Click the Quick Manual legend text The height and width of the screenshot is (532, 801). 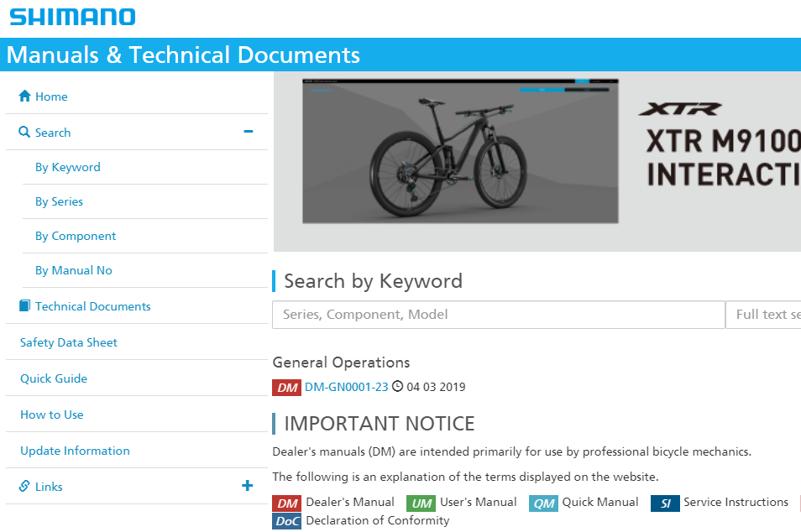pos(600,503)
